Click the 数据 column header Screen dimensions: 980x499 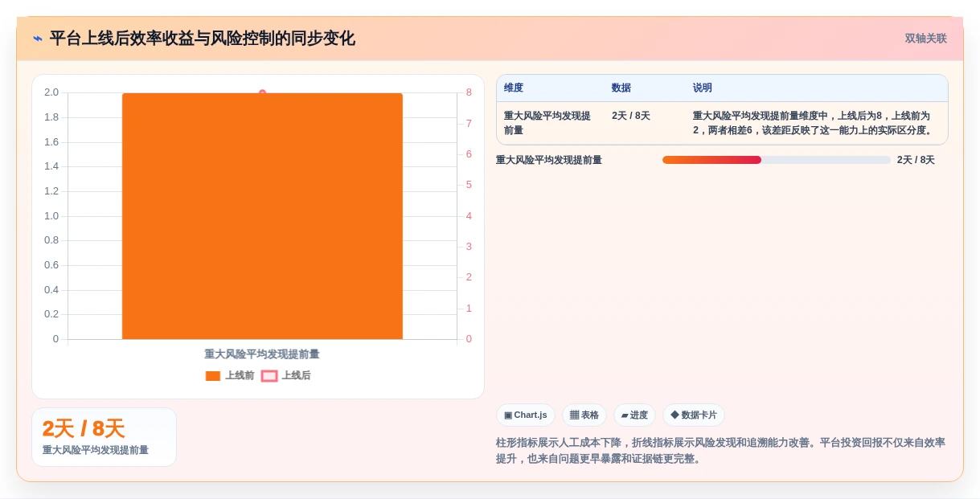tap(621, 88)
